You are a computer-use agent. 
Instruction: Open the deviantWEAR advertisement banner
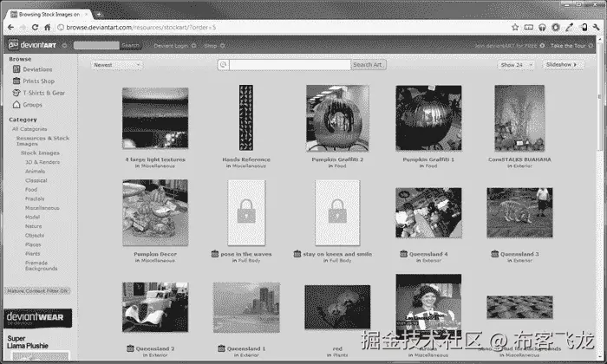click(37, 318)
